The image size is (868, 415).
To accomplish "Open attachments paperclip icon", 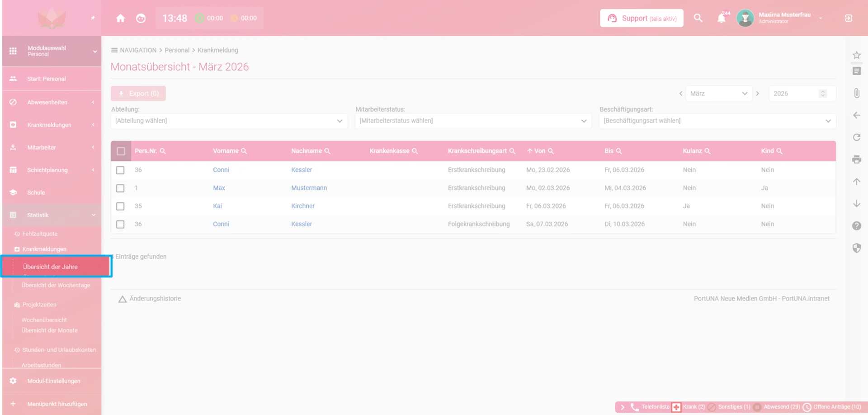I will 857,93.
